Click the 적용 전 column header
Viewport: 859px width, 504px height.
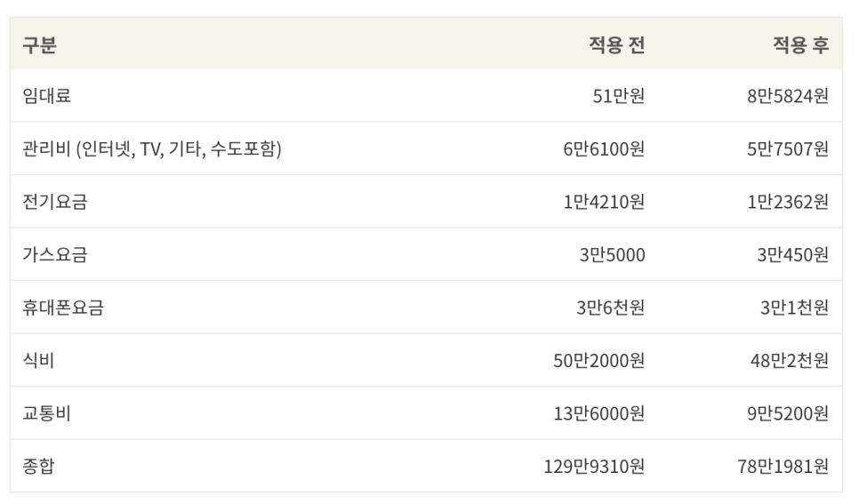point(617,44)
